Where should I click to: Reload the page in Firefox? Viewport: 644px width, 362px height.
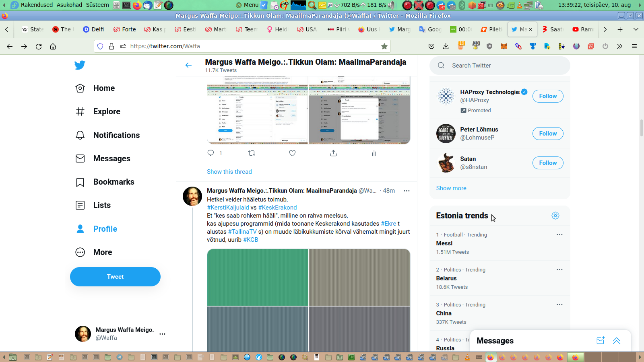pos(39,46)
